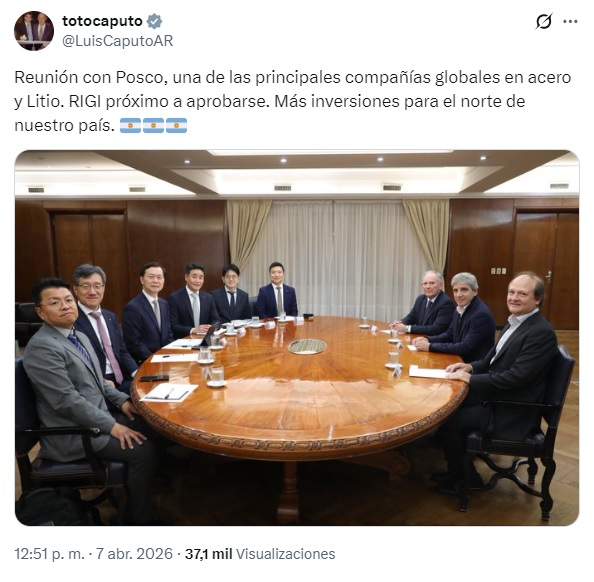Click the word RIGI in the tweet
Screen dimensions: 594x582
coord(85,101)
